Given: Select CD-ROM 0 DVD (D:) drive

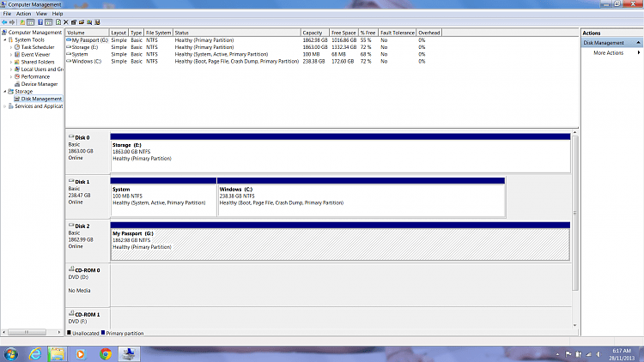Looking at the screenshot, I should [x=88, y=286].
